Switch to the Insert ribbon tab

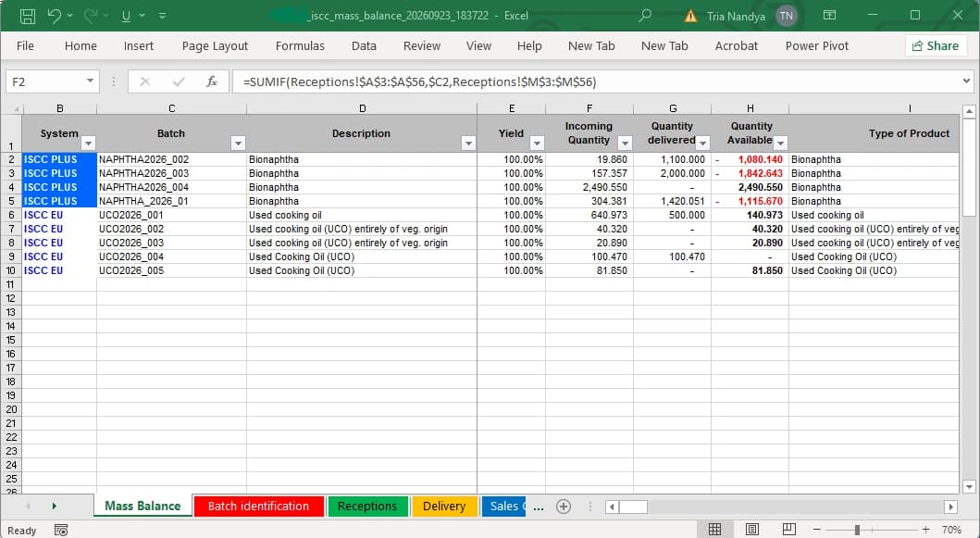click(x=138, y=45)
